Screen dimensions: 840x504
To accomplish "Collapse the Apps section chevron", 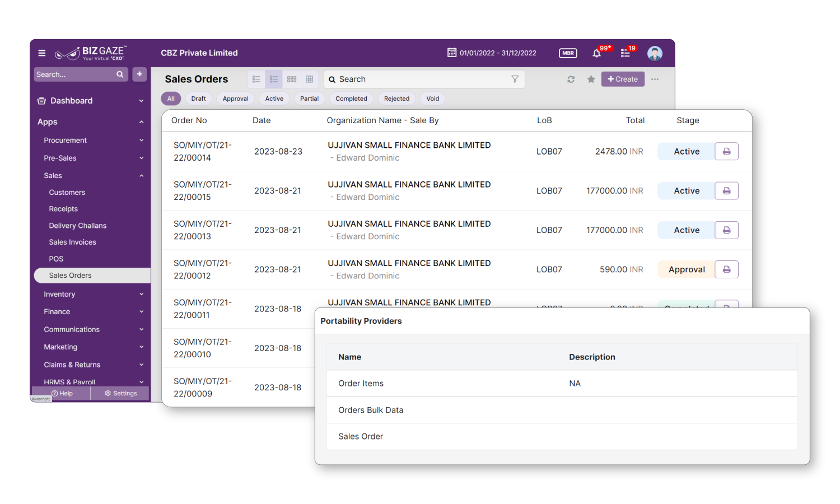I will point(141,122).
